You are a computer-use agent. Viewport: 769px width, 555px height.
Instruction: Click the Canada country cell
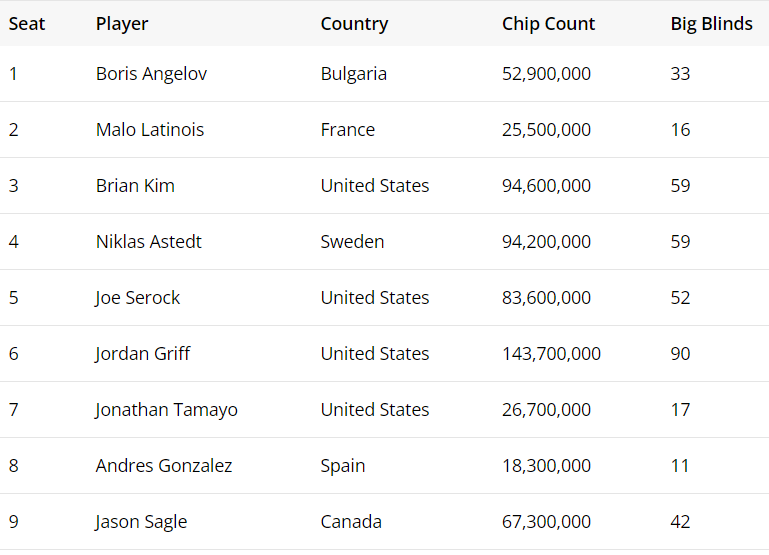pos(351,522)
